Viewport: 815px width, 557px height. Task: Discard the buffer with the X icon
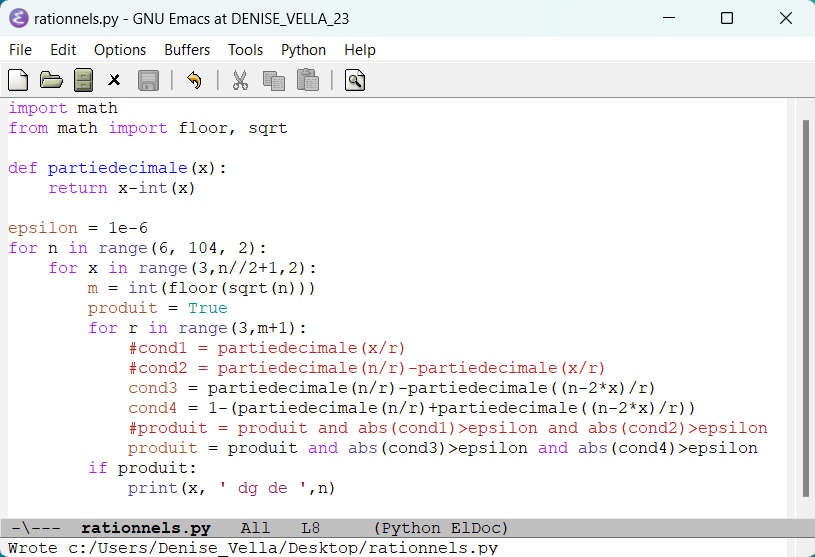pos(115,80)
